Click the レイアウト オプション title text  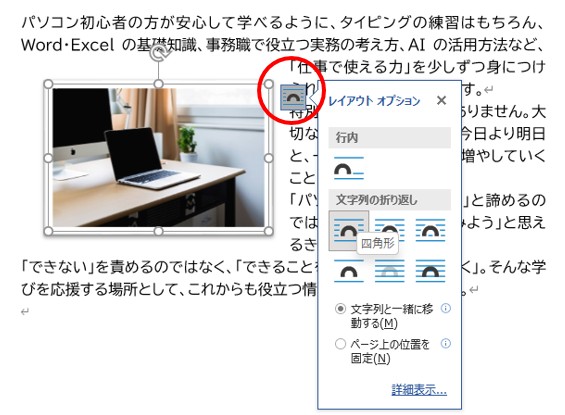pyautogui.click(x=374, y=101)
